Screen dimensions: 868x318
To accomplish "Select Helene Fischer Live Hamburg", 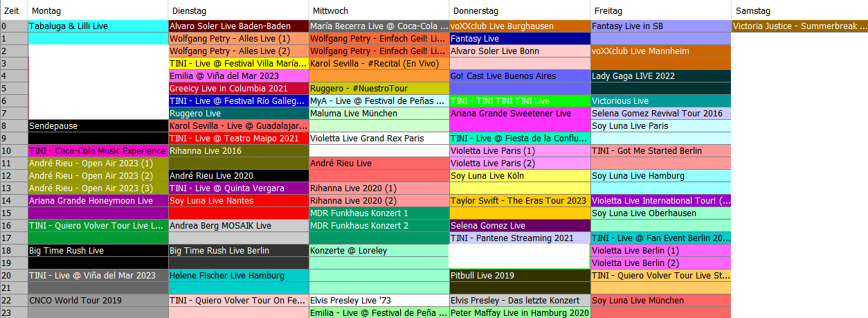I will [x=238, y=276].
